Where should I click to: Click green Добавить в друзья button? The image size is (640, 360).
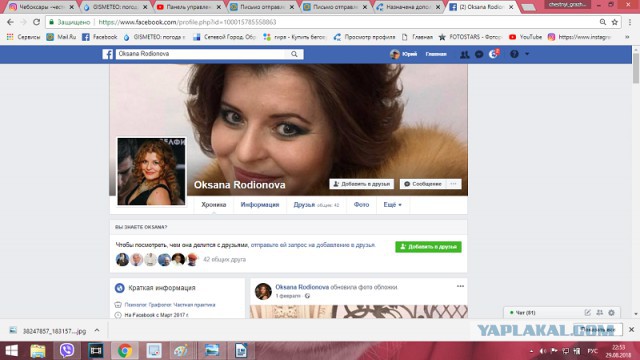pyautogui.click(x=428, y=247)
